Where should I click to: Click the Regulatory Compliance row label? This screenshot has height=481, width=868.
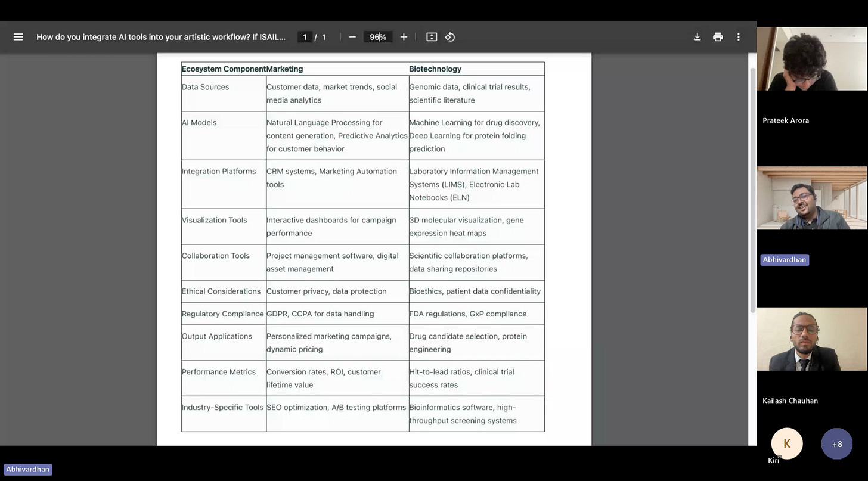click(x=223, y=314)
